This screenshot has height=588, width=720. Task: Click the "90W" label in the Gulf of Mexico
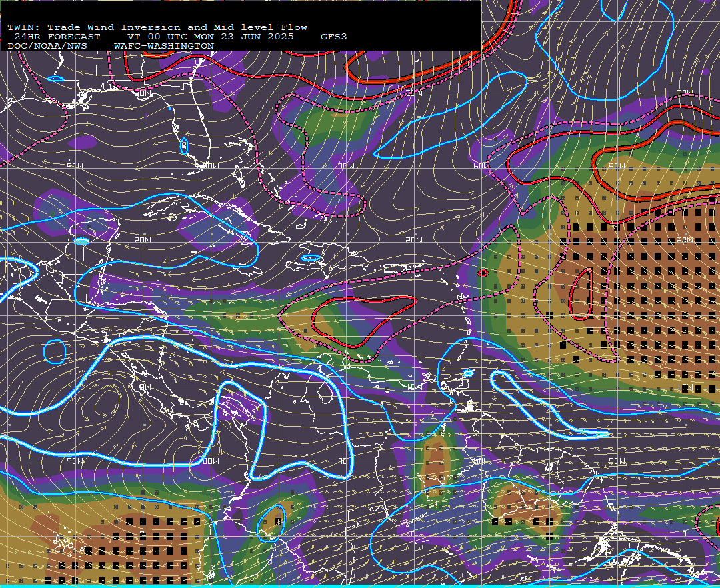point(75,166)
